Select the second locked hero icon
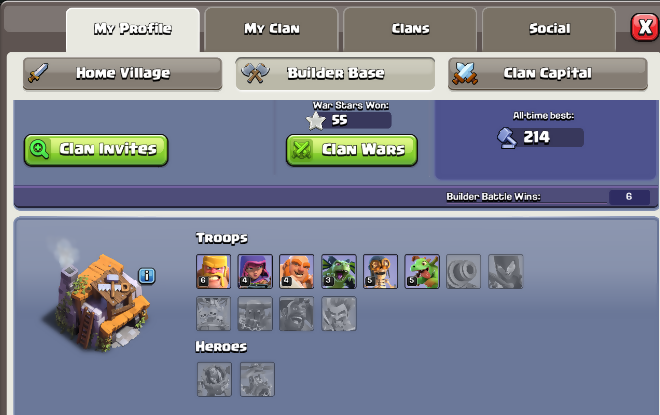The height and width of the screenshot is (415, 660). [257, 379]
